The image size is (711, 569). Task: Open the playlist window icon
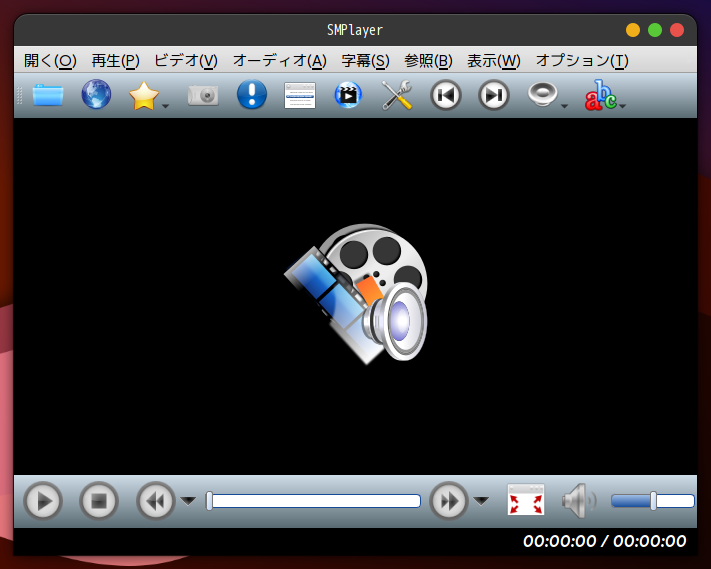click(300, 95)
